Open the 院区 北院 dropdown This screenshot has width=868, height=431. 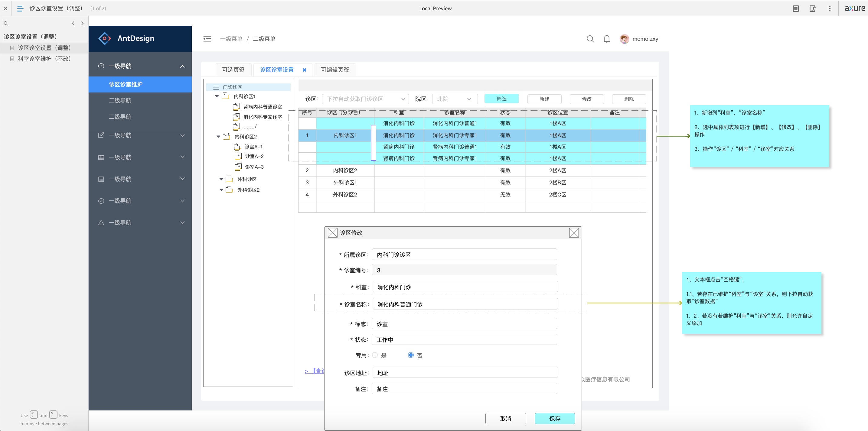coord(454,99)
